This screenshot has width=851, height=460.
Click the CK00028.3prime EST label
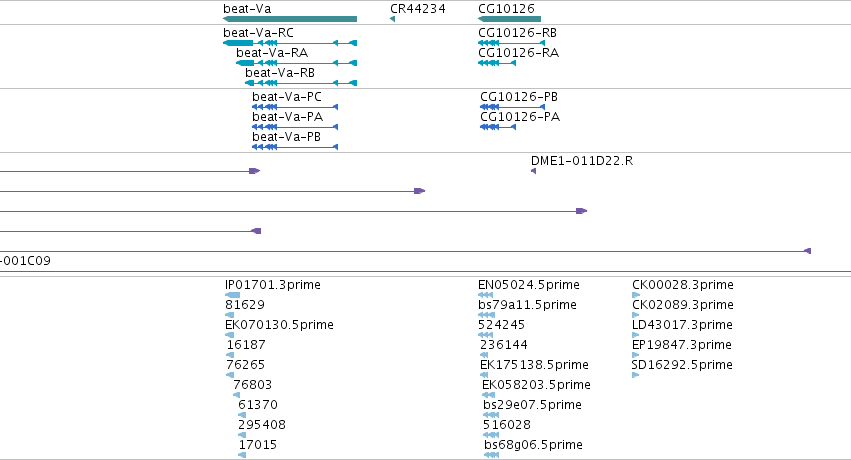pos(683,285)
